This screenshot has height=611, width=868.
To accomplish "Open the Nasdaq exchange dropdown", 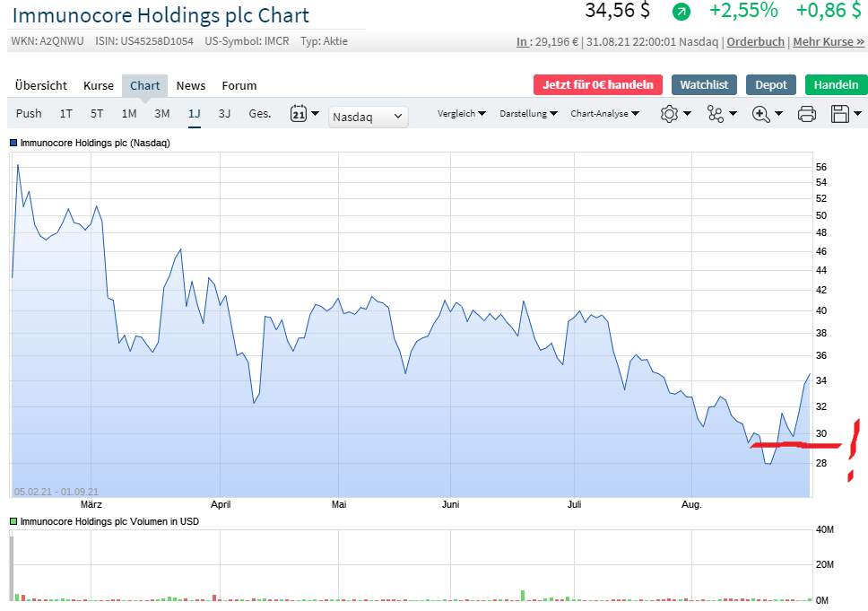I will pos(368,117).
